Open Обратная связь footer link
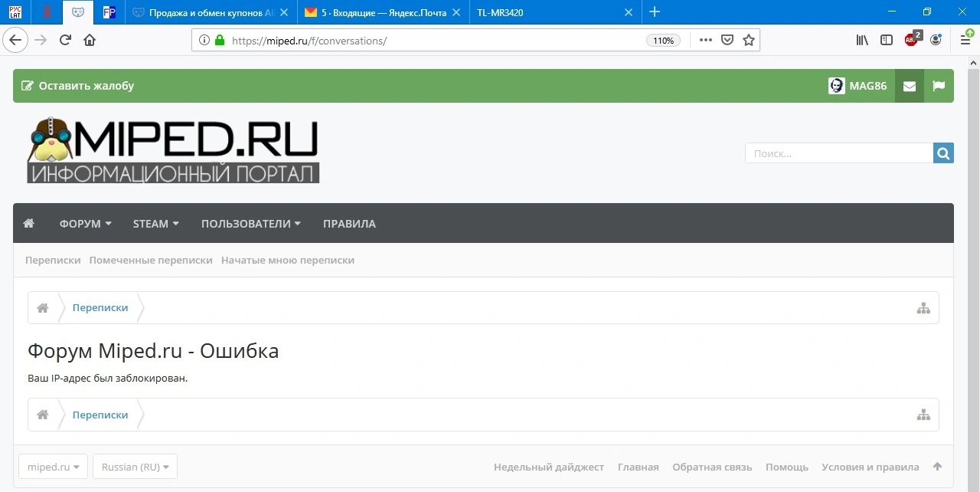Image resolution: width=980 pixels, height=492 pixels. tap(712, 467)
